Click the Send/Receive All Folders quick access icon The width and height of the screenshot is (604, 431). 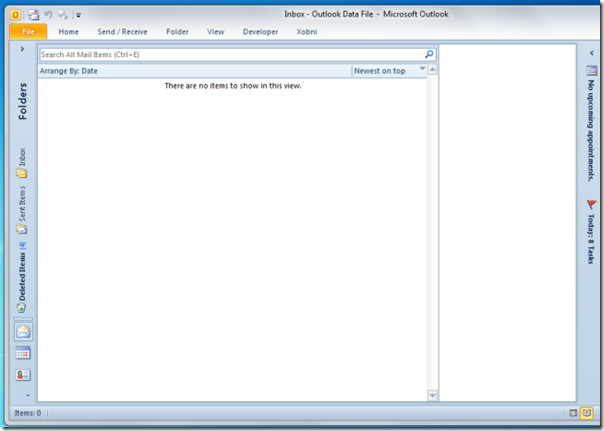pyautogui.click(x=34, y=15)
